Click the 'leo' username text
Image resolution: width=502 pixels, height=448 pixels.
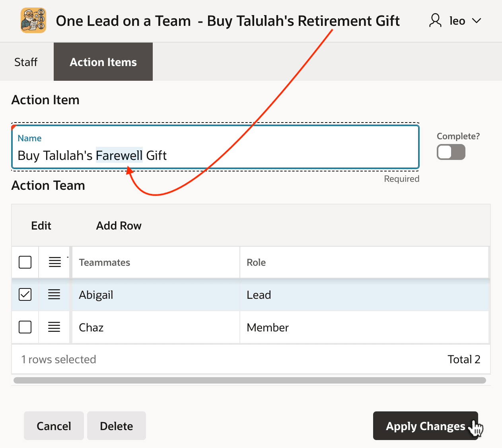click(457, 21)
